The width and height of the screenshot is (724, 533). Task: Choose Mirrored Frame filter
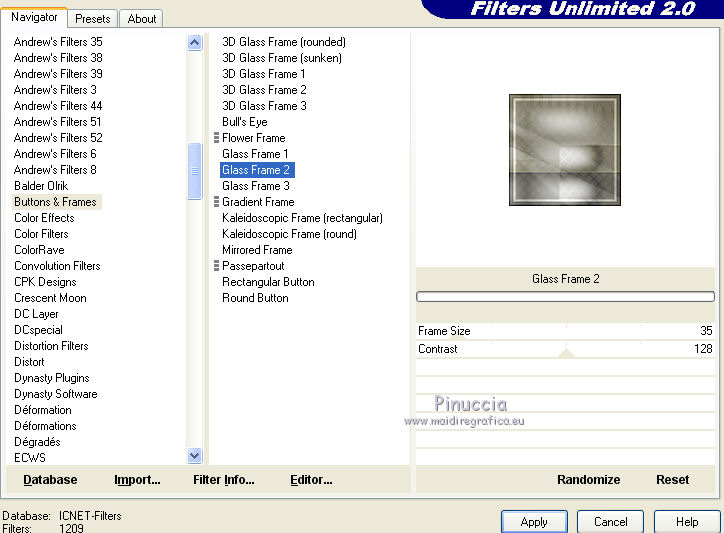point(257,250)
